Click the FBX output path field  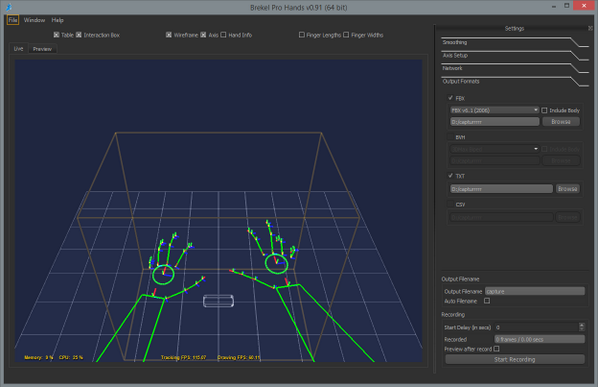[494, 122]
